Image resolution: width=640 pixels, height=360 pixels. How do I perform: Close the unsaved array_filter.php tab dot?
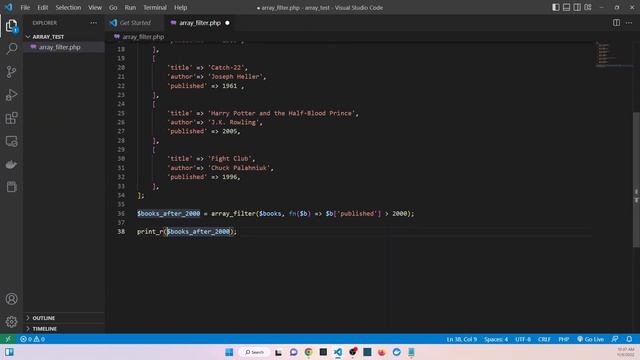227,23
